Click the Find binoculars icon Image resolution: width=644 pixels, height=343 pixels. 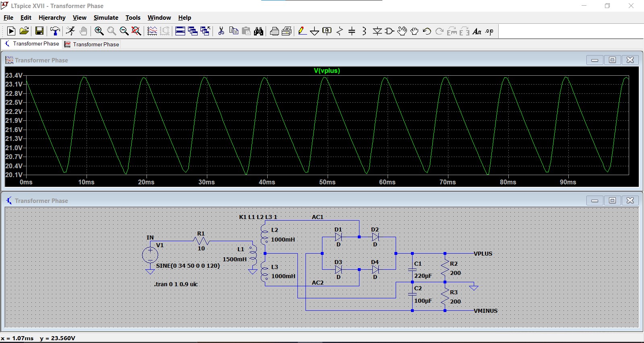pos(259,31)
